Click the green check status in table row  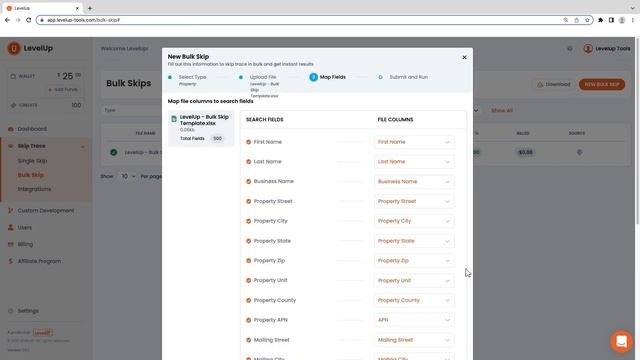113,152
